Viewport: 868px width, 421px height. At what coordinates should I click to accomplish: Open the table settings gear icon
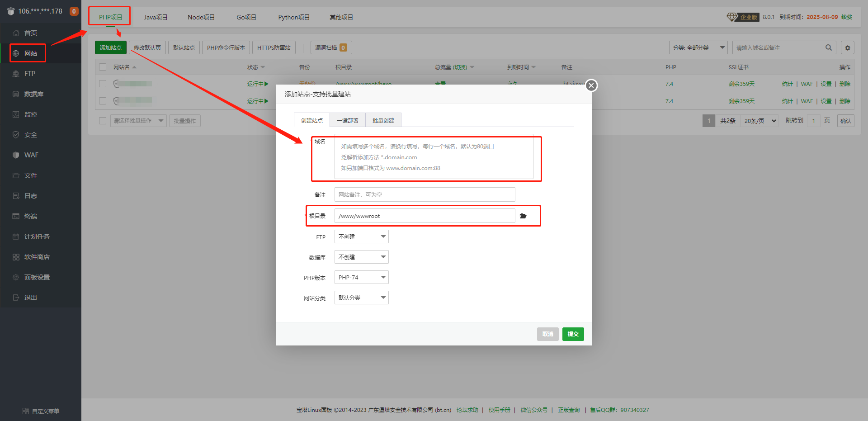[848, 47]
